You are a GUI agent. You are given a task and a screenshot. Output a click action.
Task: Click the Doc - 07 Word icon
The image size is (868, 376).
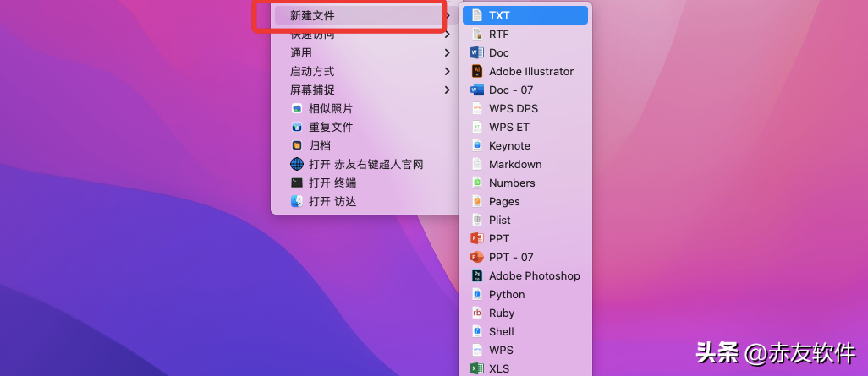click(x=476, y=90)
